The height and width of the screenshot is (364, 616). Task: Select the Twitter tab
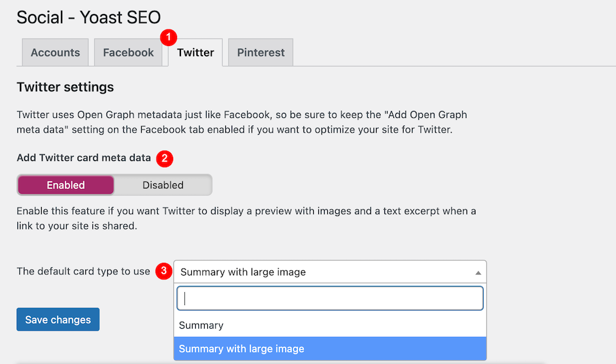coord(195,53)
